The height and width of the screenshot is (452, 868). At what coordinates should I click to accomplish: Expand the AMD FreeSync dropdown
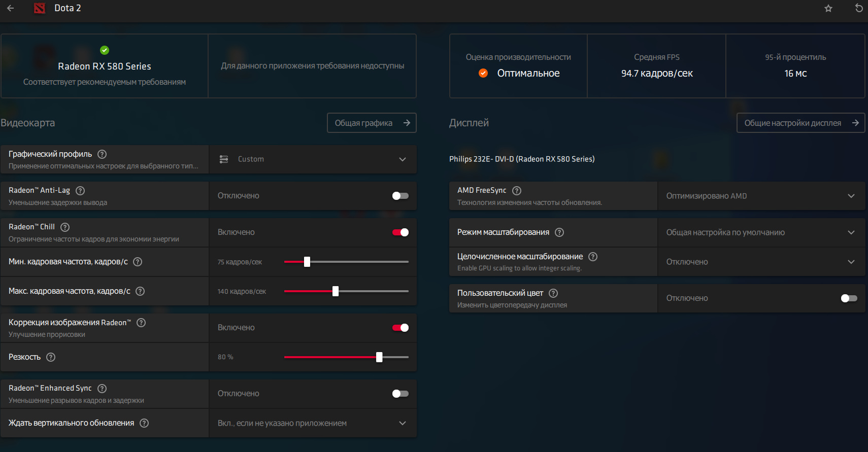click(761, 196)
